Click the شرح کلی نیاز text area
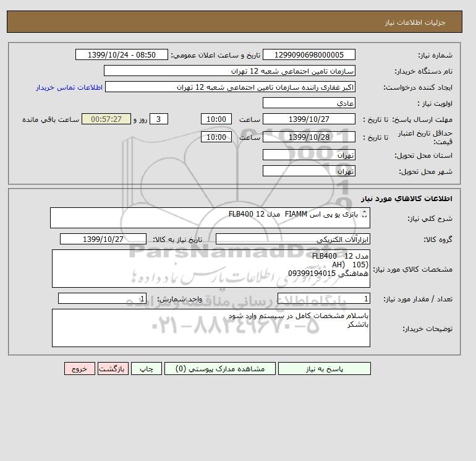Image resolution: width=476 pixels, height=461 pixels. [210, 218]
